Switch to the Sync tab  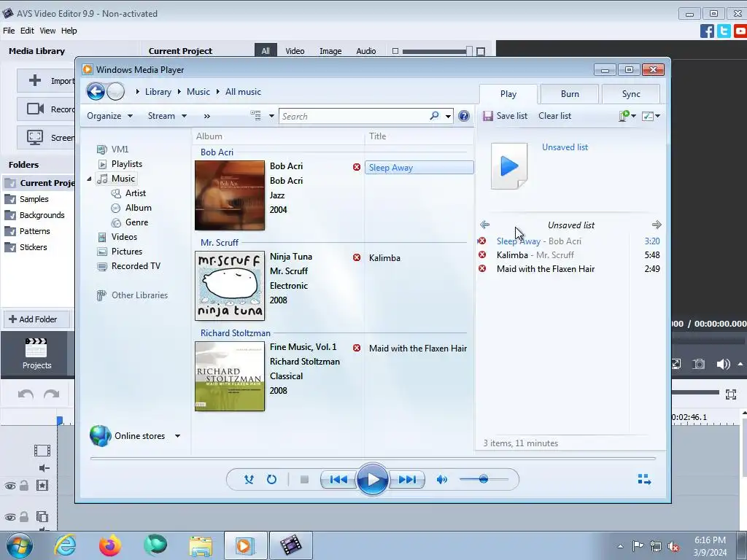tap(631, 94)
